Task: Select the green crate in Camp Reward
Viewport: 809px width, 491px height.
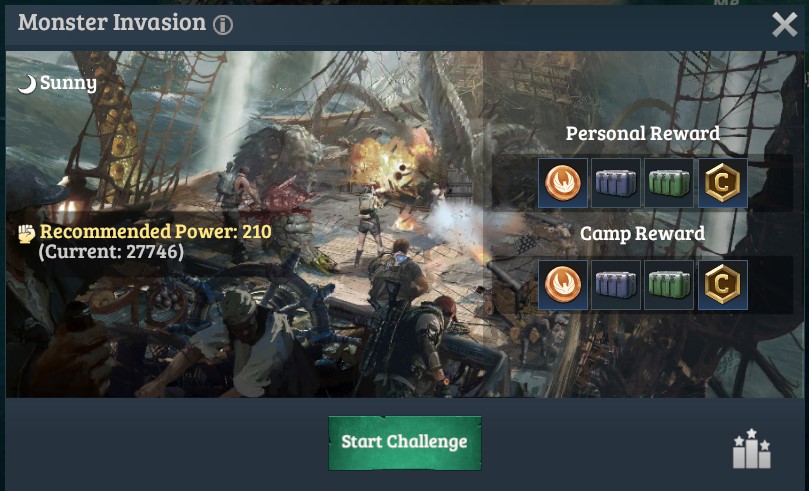Action: 669,285
